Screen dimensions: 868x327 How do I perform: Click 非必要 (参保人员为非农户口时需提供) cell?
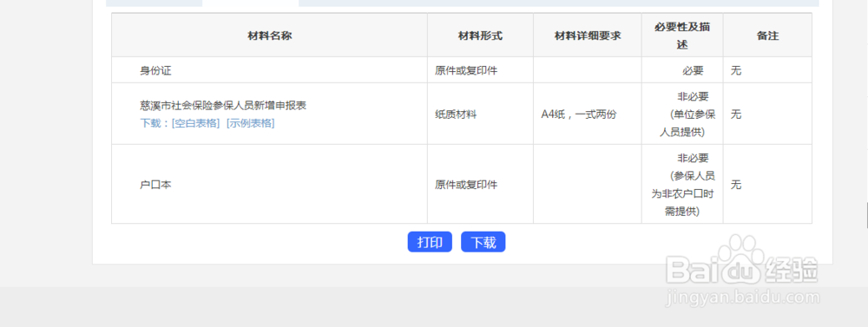(x=682, y=184)
